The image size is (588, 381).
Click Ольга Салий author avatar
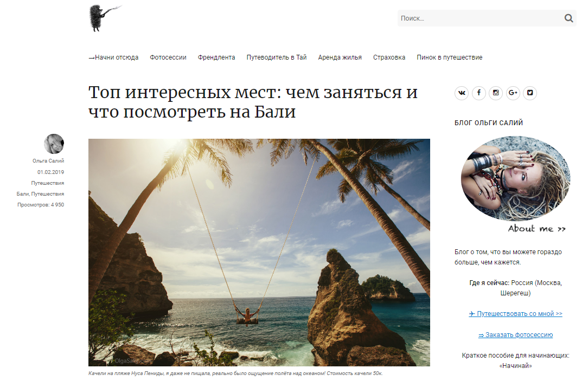click(x=54, y=144)
